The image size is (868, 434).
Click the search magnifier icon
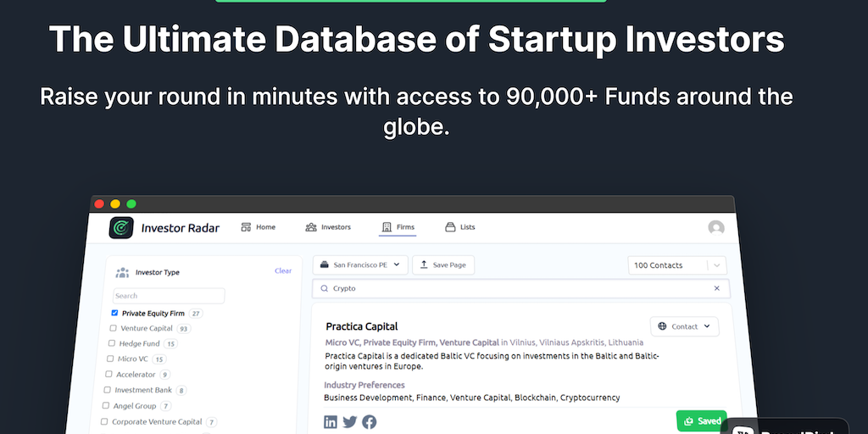coord(324,288)
